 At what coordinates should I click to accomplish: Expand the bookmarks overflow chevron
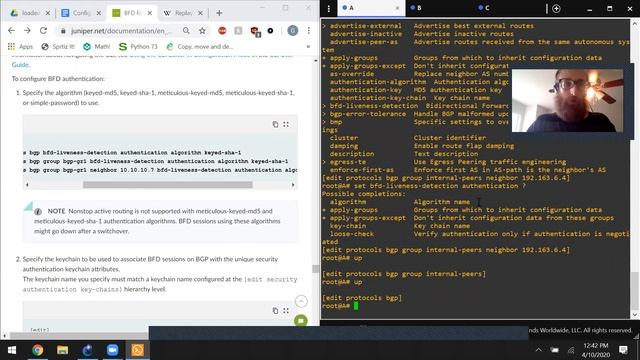(308, 47)
